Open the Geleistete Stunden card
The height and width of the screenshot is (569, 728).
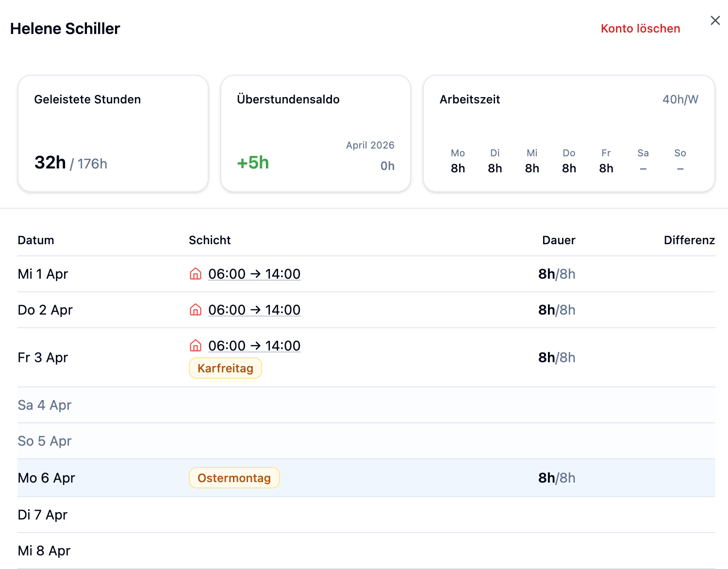[x=113, y=134]
